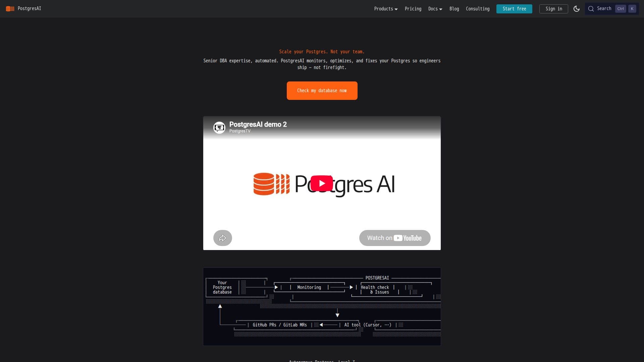Expand the Products dropdown menu

386,9
